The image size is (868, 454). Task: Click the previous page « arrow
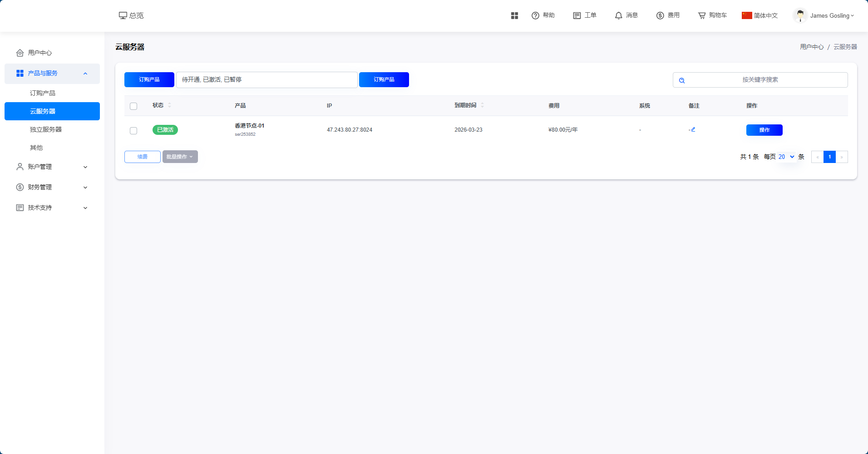[x=817, y=157]
